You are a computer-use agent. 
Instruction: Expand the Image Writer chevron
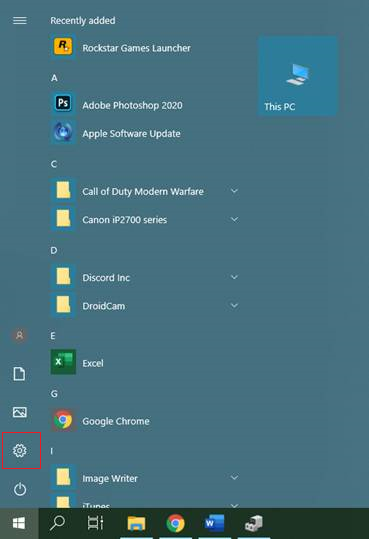234,477
